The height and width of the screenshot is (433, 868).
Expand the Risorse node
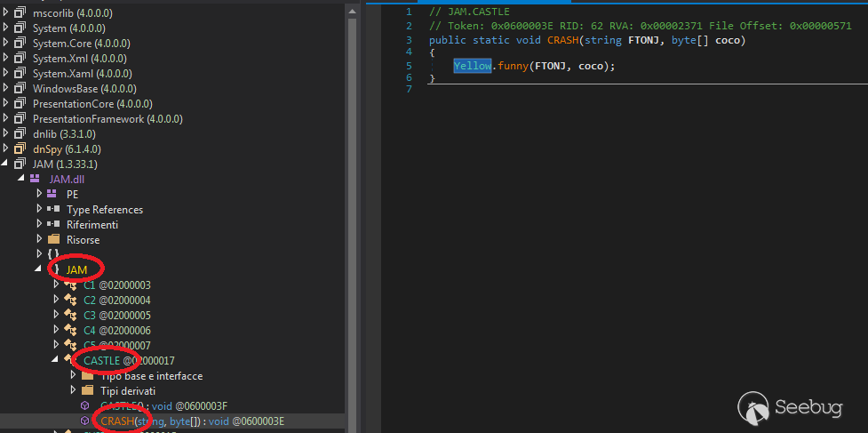tap(39, 240)
